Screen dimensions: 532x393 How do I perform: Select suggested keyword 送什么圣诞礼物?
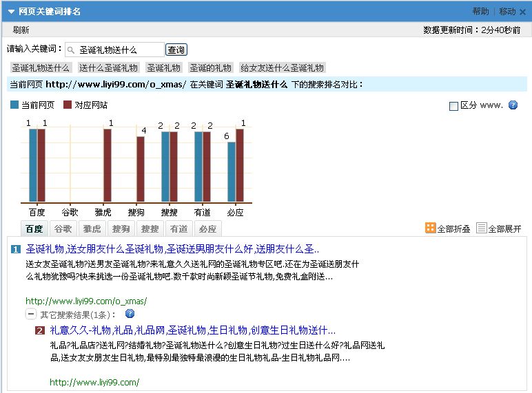click(108, 67)
